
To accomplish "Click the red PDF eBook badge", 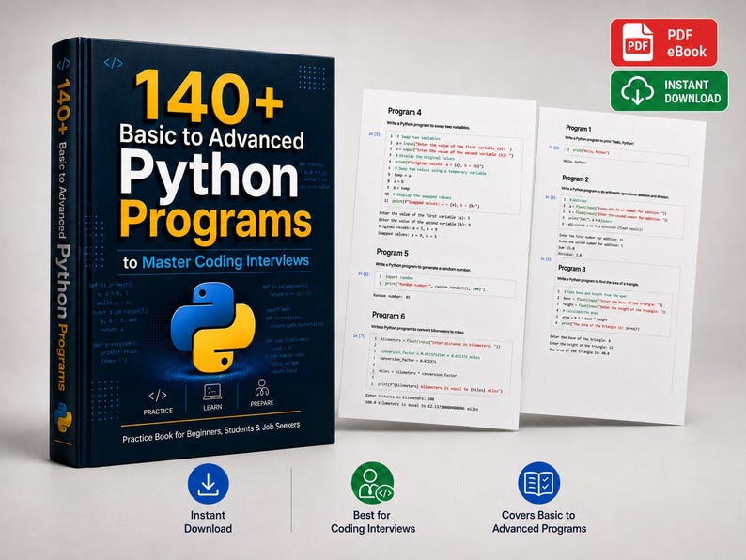I will tap(663, 42).
